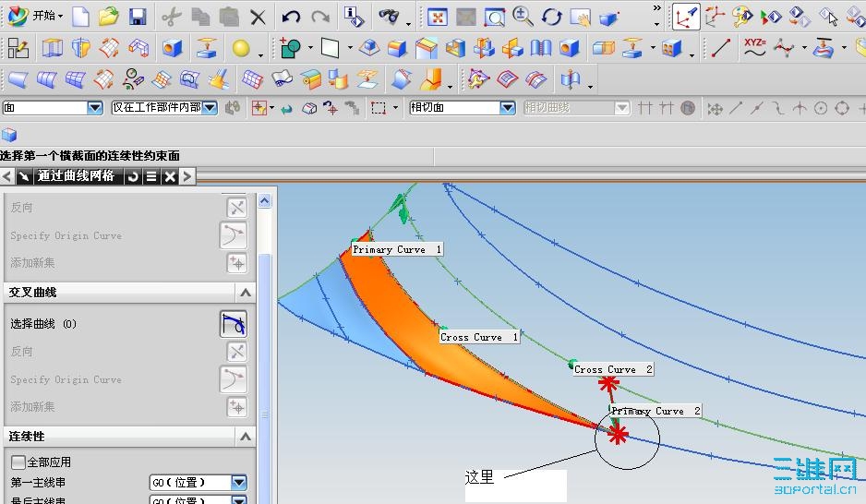866x504 pixels.
Task: Open the rectangle selection mode dropdown arrow
Action: tap(395, 108)
